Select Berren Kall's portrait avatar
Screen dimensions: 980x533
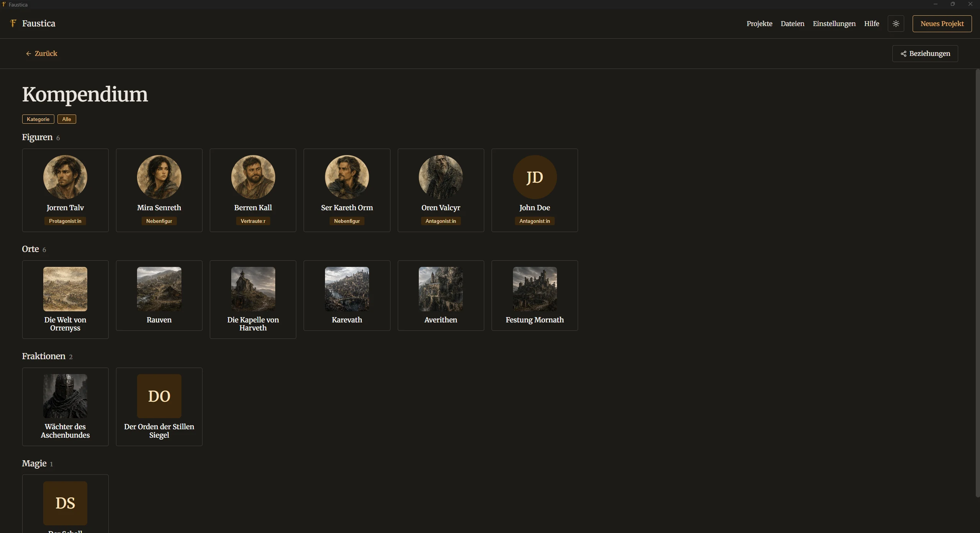pyautogui.click(x=253, y=177)
